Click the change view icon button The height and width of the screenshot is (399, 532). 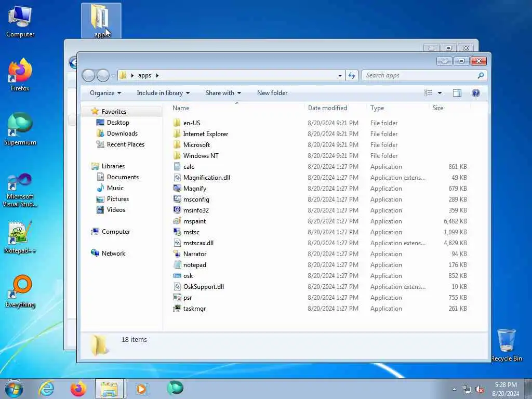429,93
